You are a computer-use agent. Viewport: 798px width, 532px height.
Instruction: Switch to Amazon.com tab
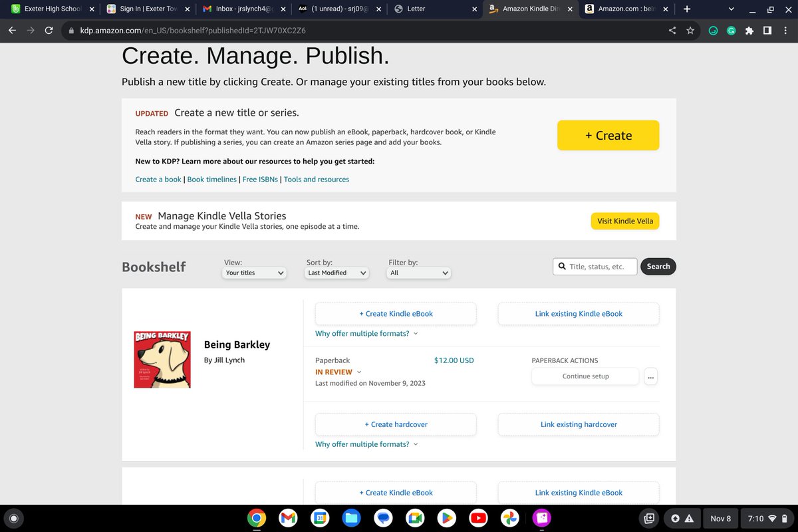point(627,9)
